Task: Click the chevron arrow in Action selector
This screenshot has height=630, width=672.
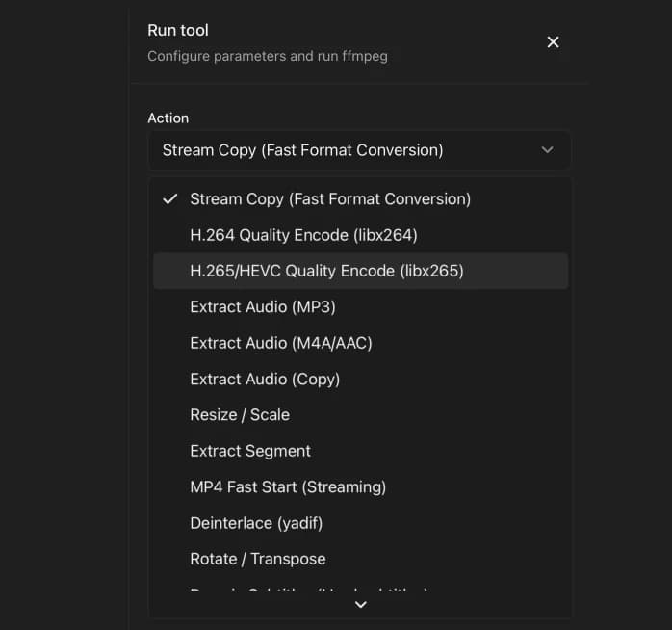Action: pyautogui.click(x=547, y=150)
